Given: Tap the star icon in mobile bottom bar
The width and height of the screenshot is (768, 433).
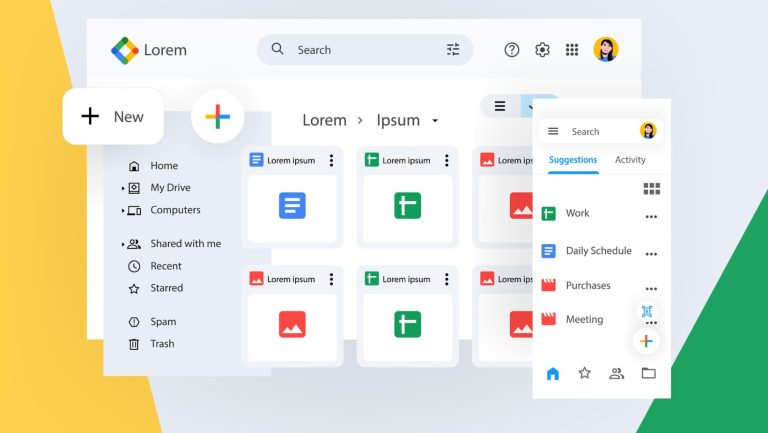Looking at the screenshot, I should (x=584, y=373).
